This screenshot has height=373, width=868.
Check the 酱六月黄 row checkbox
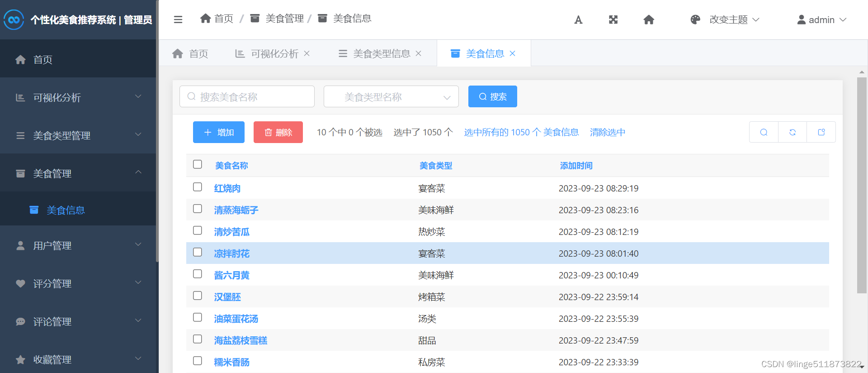click(198, 274)
